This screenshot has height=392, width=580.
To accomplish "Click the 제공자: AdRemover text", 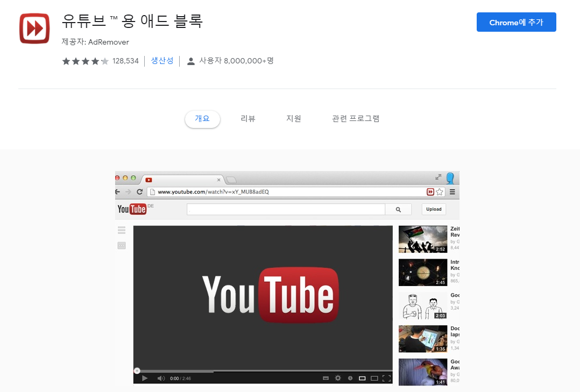I will (x=95, y=42).
